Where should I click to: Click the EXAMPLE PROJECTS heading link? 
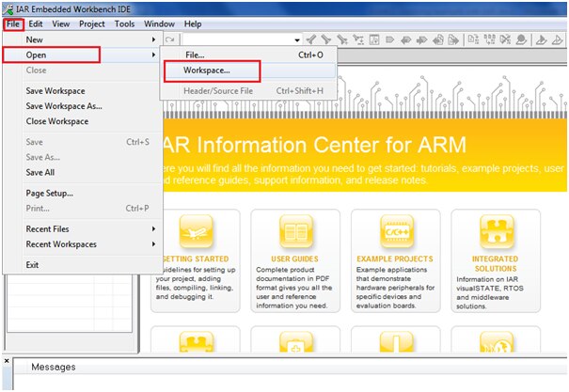395,258
